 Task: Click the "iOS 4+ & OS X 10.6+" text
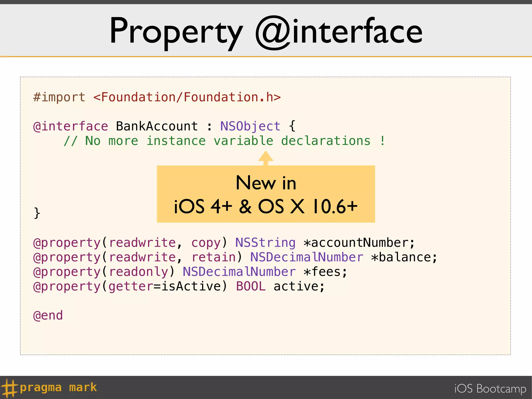tap(265, 207)
